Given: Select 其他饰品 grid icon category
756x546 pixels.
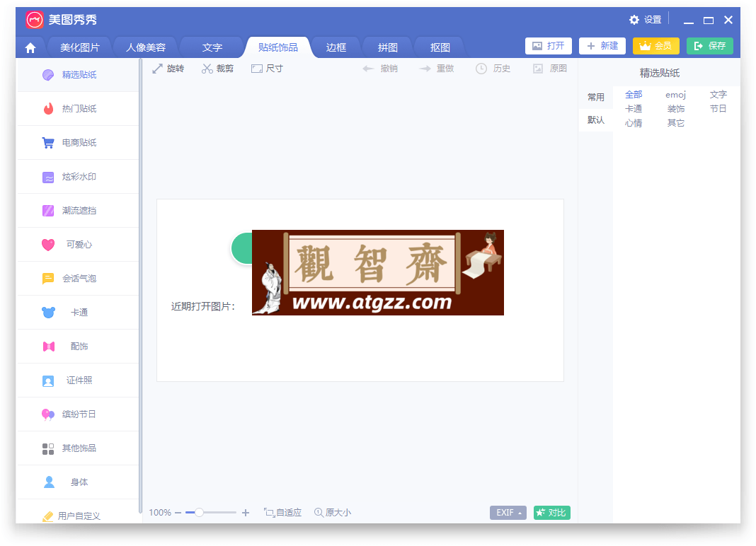Looking at the screenshot, I should tap(48, 448).
